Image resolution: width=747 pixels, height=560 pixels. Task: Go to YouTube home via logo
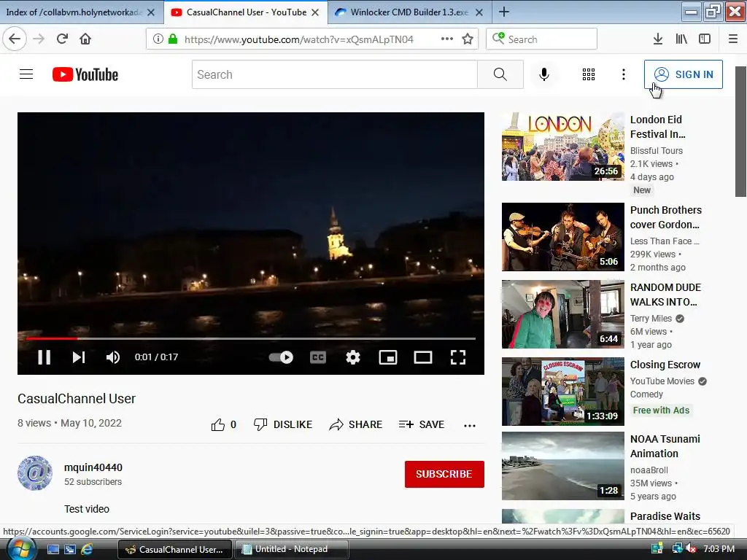click(x=85, y=75)
